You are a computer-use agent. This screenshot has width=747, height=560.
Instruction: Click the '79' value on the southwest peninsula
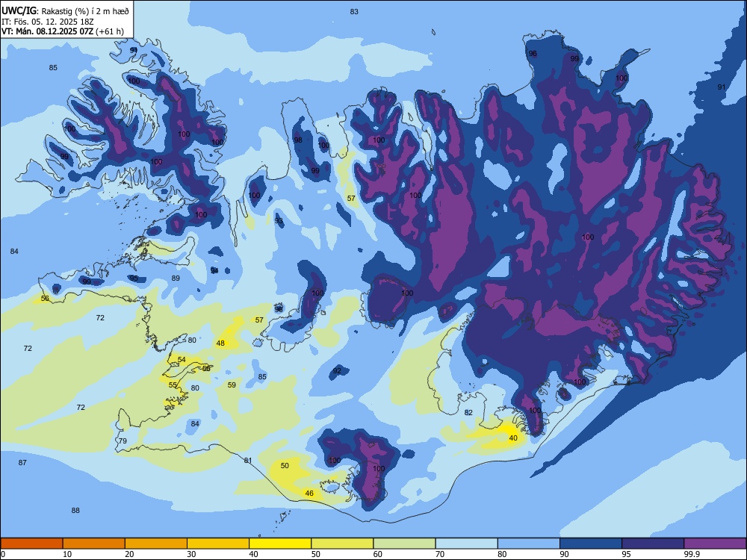click(123, 441)
